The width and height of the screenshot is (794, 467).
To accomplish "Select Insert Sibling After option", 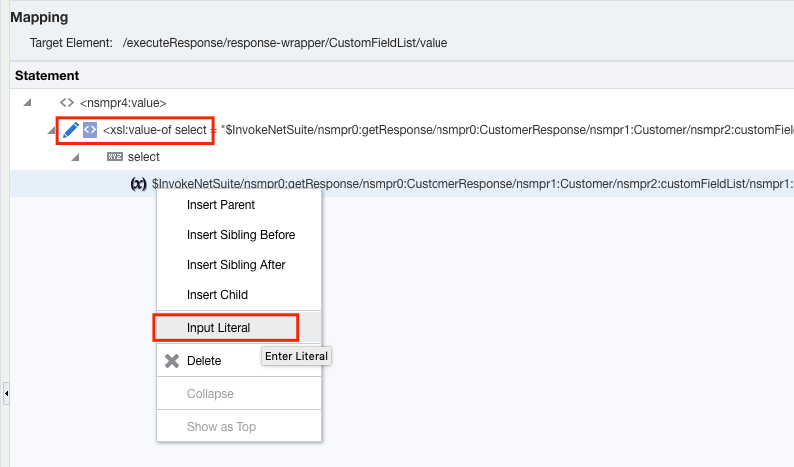I will click(x=236, y=265).
